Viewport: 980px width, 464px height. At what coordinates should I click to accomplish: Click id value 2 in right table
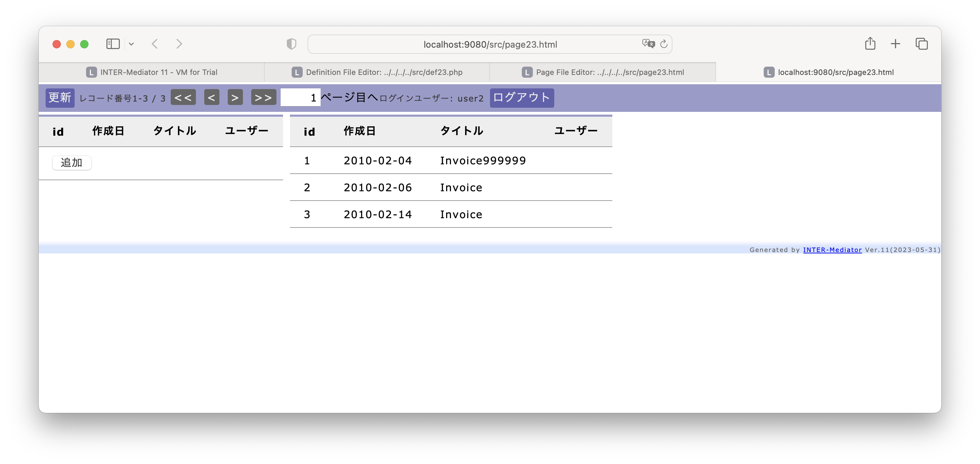[x=307, y=187]
